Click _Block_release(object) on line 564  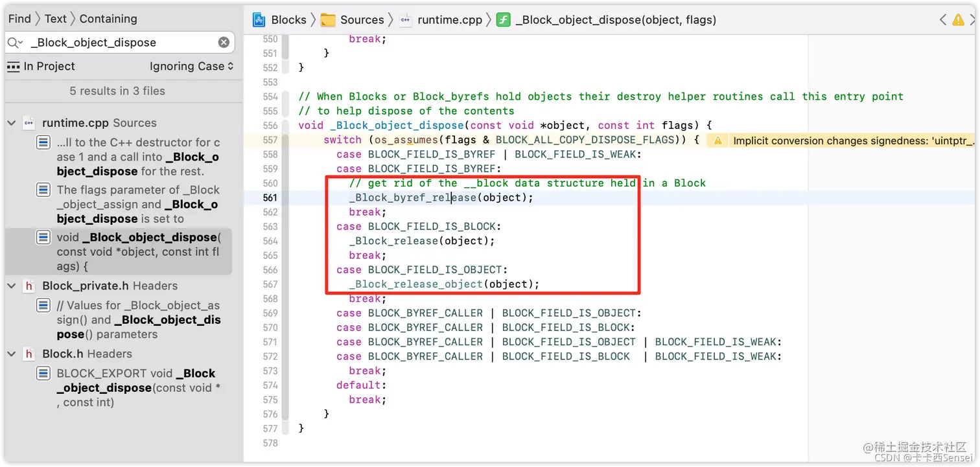coord(421,241)
